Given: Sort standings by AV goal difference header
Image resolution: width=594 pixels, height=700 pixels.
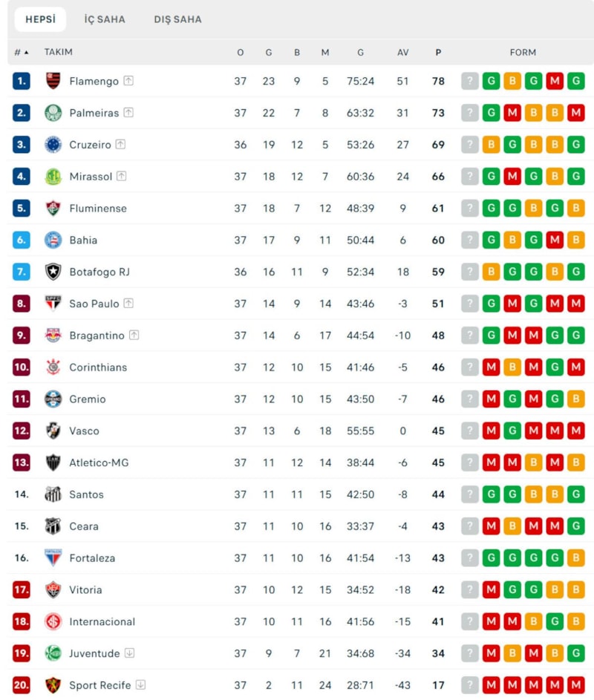Looking at the screenshot, I should [x=402, y=53].
